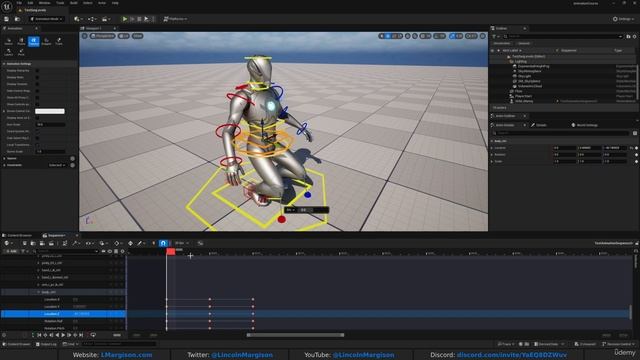Expand the Location row in Anim Details
Image resolution: width=640 pixels, height=360 pixels.
pos(492,148)
